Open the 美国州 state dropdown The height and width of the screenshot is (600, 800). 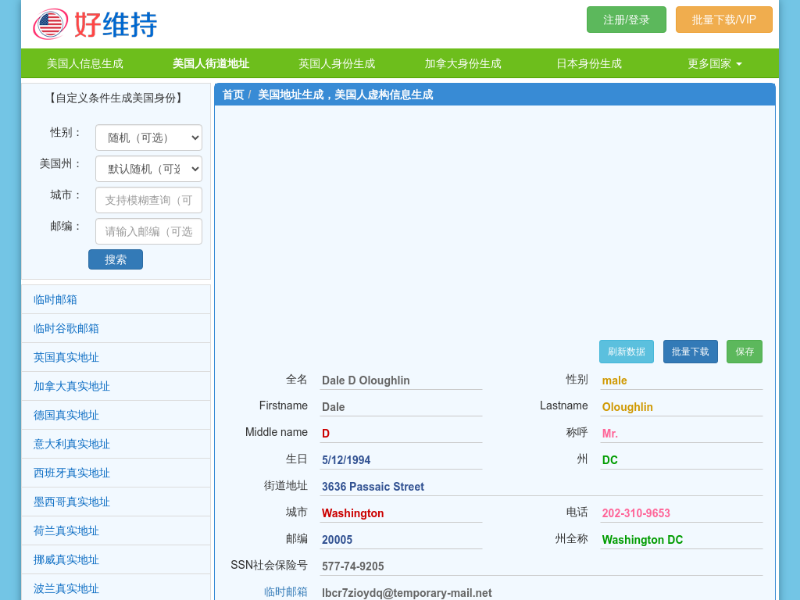(x=148, y=169)
